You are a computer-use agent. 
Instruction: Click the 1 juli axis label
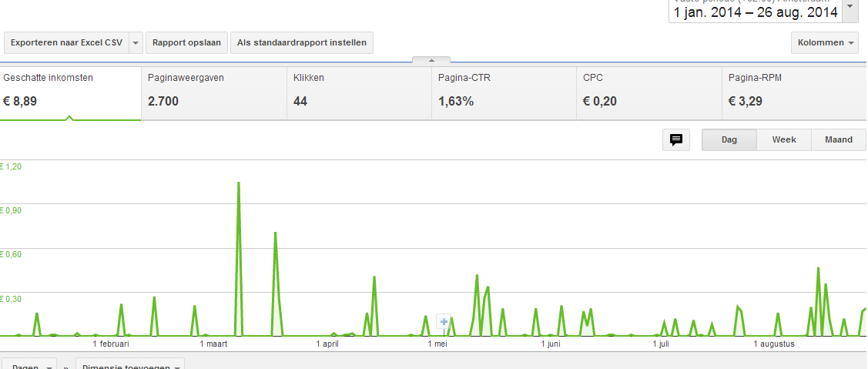click(660, 344)
